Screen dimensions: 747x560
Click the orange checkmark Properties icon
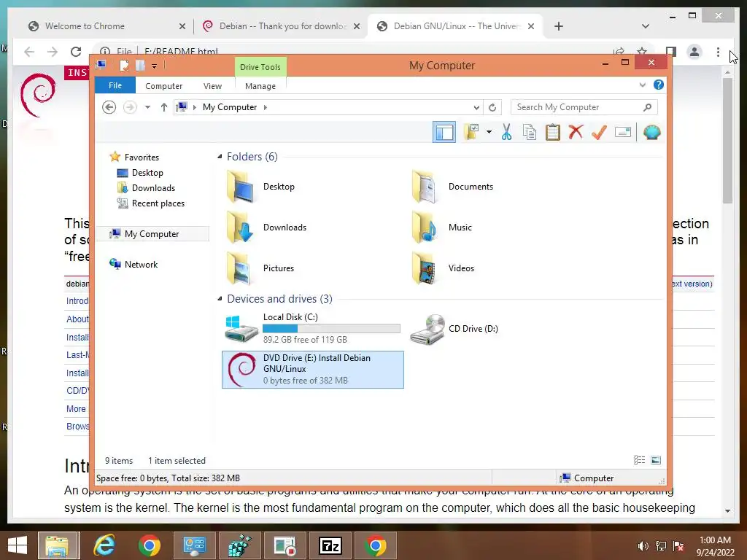(600, 133)
